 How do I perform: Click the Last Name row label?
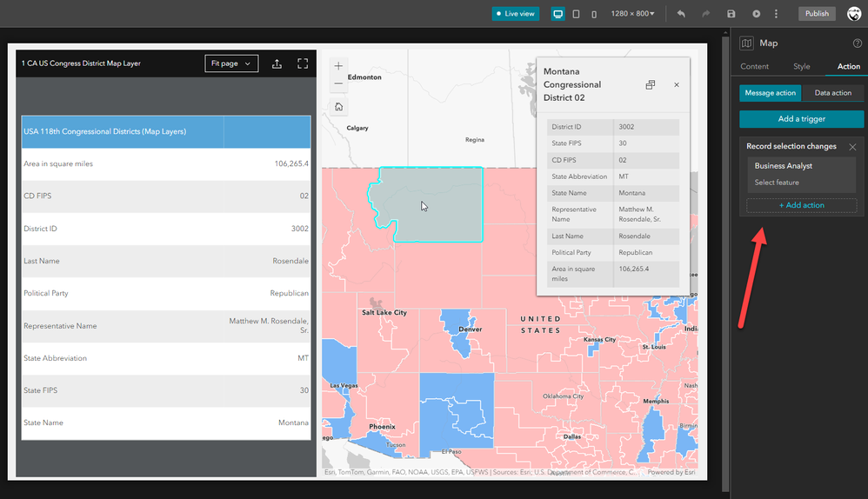[x=42, y=261]
